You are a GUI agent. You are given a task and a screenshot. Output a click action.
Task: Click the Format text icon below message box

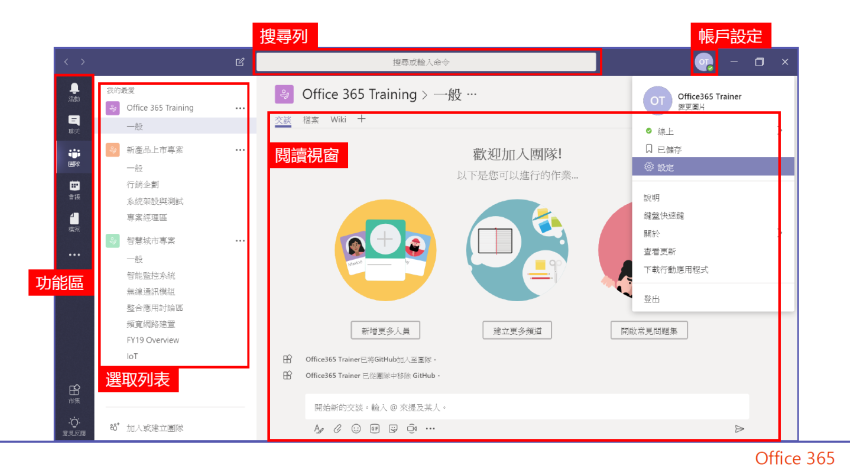tap(319, 429)
